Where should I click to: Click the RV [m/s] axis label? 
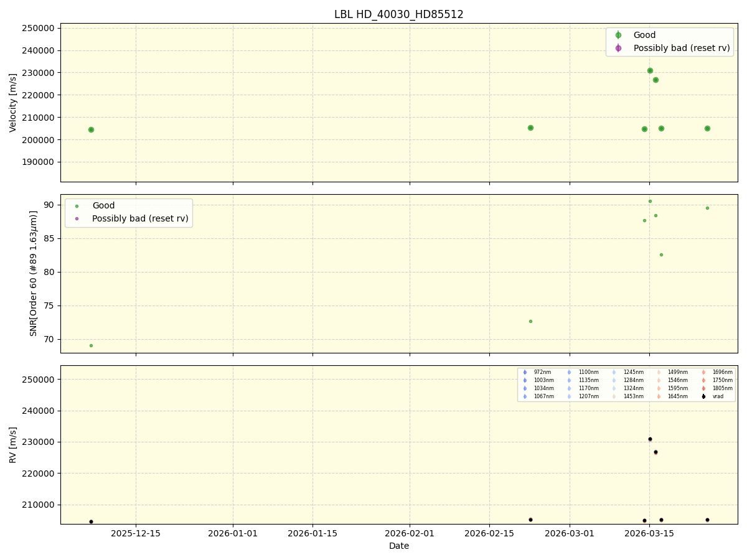[13, 444]
